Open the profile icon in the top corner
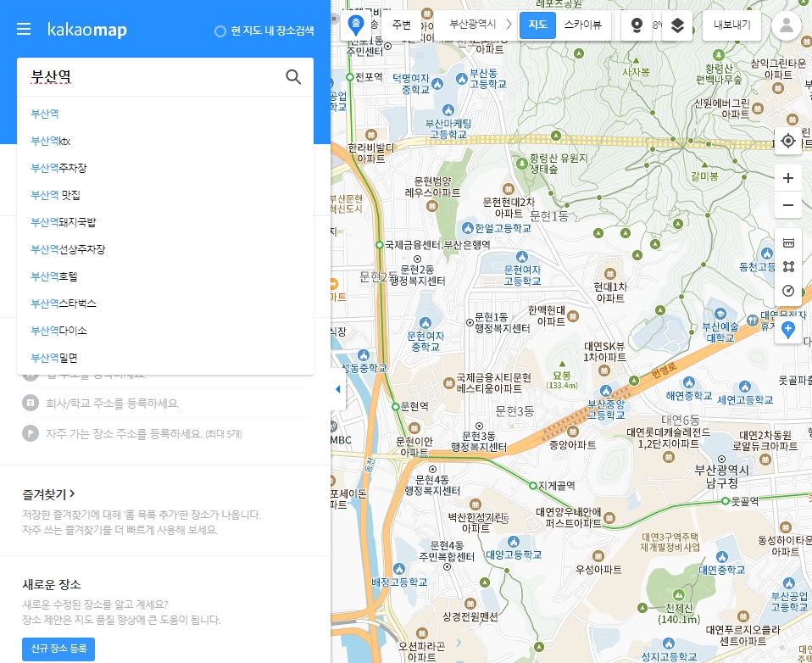 787,25
